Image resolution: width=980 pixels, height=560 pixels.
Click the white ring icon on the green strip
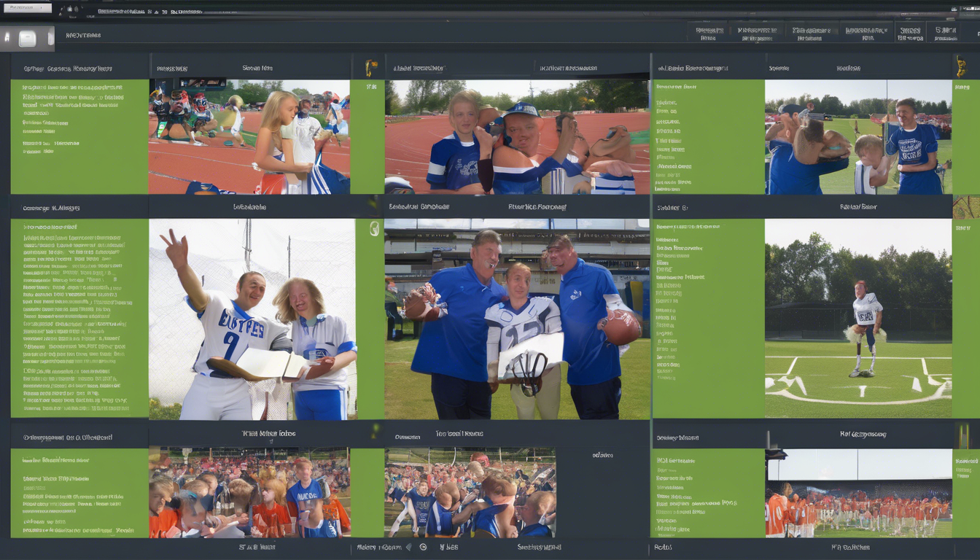[x=374, y=228]
